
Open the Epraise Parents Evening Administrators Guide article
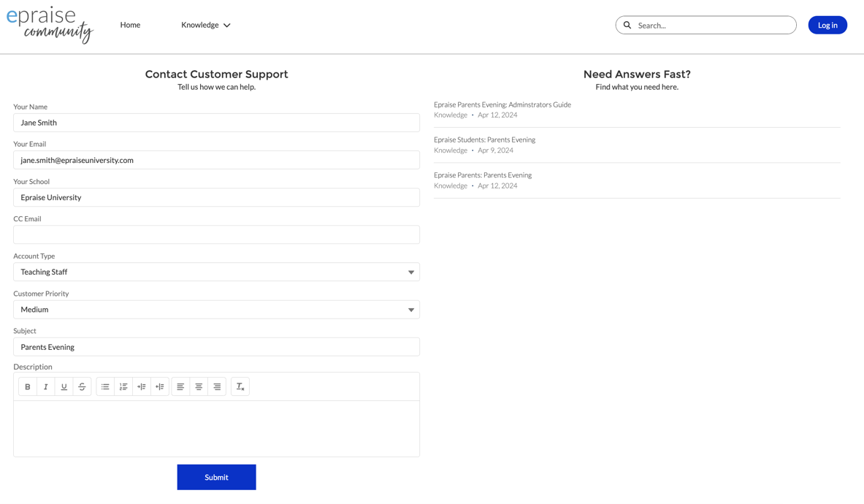[x=502, y=104]
